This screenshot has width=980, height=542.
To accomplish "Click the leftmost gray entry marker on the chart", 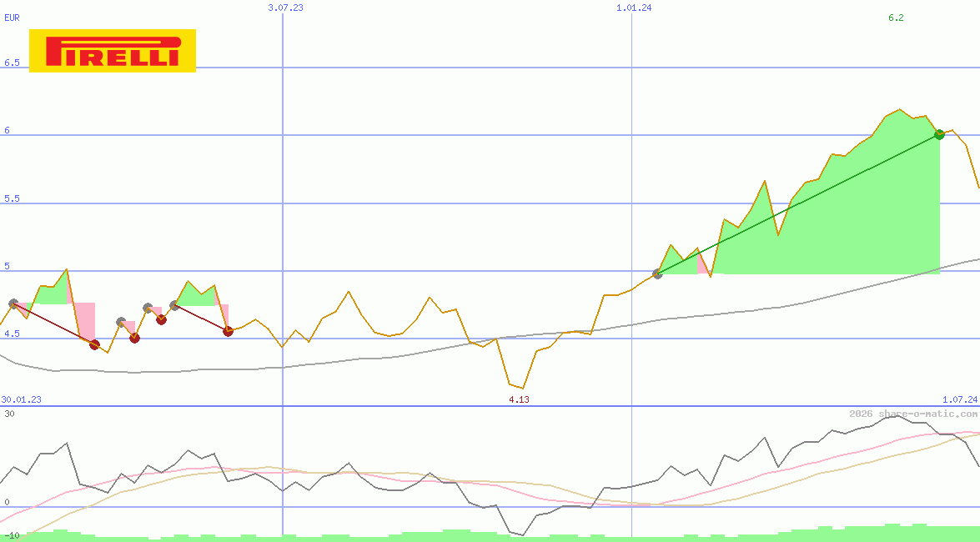I will [13, 304].
